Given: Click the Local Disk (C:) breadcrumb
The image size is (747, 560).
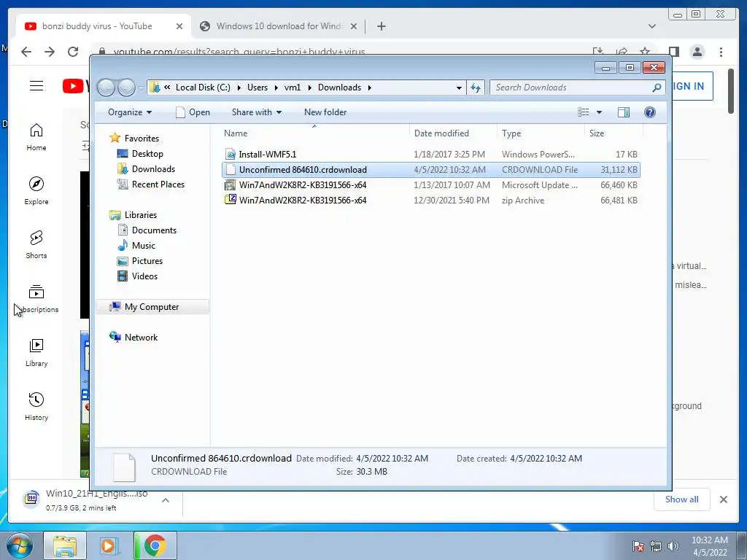Looking at the screenshot, I should (x=203, y=87).
